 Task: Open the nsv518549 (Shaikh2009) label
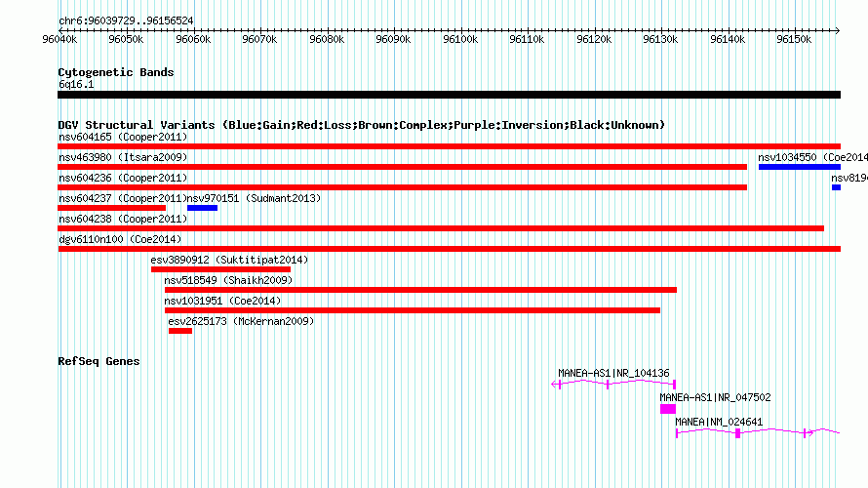[228, 280]
